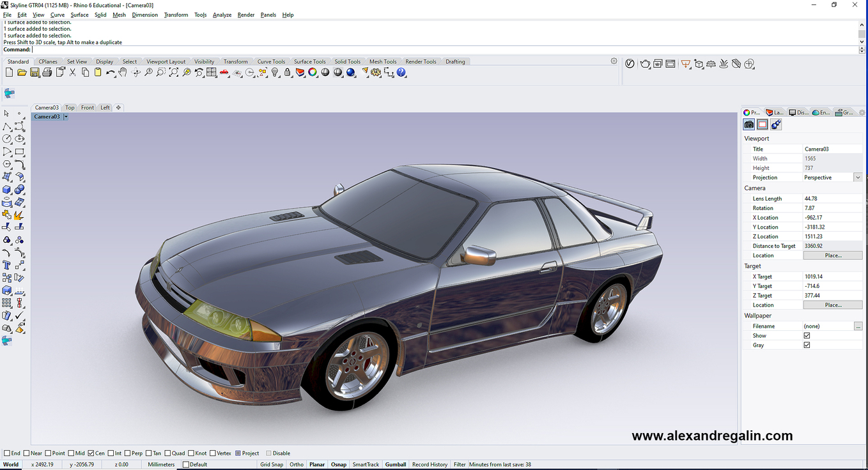Toggle Ortho in status bar
This screenshot has width=868, height=470.
(296, 464)
